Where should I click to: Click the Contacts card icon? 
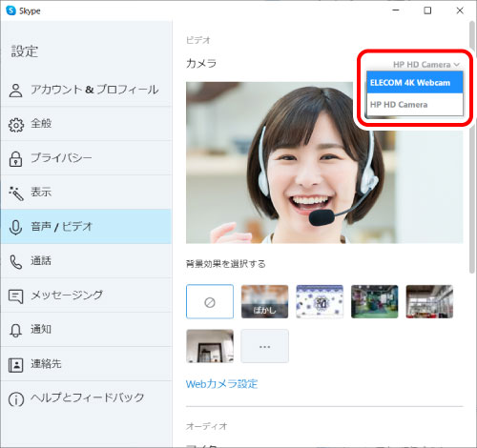click(x=15, y=365)
